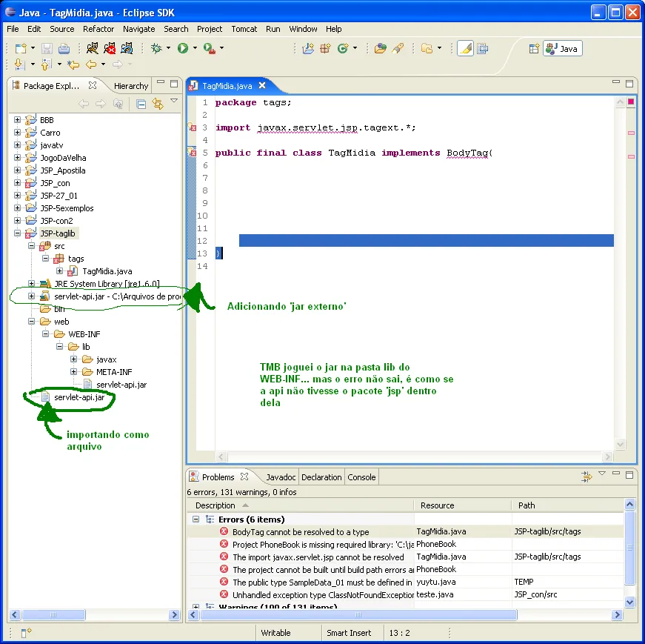Viewport: 645px width, 644px height.
Task: Click the Debug bug icon
Action: (156, 48)
